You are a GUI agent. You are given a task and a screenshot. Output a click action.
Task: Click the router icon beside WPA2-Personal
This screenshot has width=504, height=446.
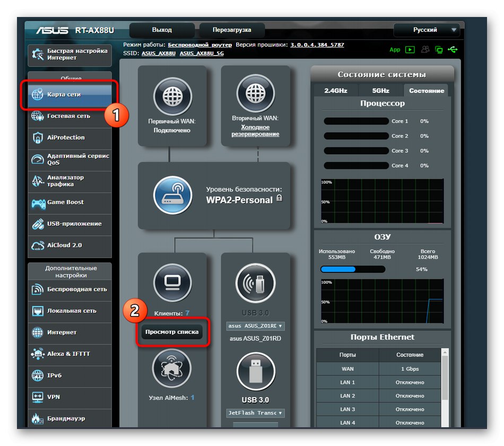point(172,195)
